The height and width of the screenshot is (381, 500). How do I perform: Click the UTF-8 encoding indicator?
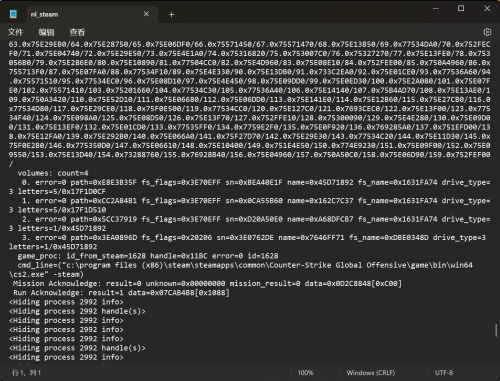444,373
